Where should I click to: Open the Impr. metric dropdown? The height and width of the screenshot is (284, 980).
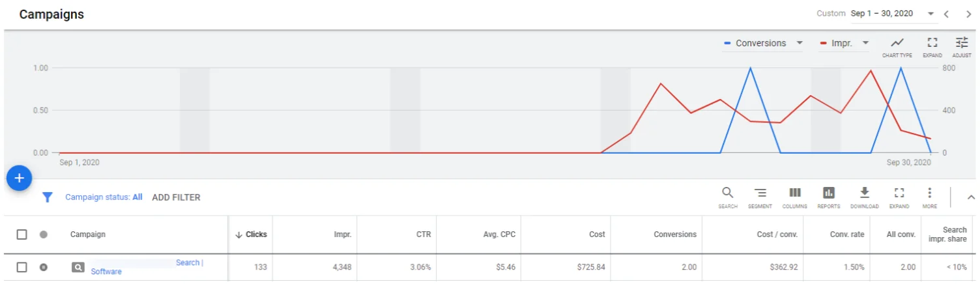coord(865,43)
